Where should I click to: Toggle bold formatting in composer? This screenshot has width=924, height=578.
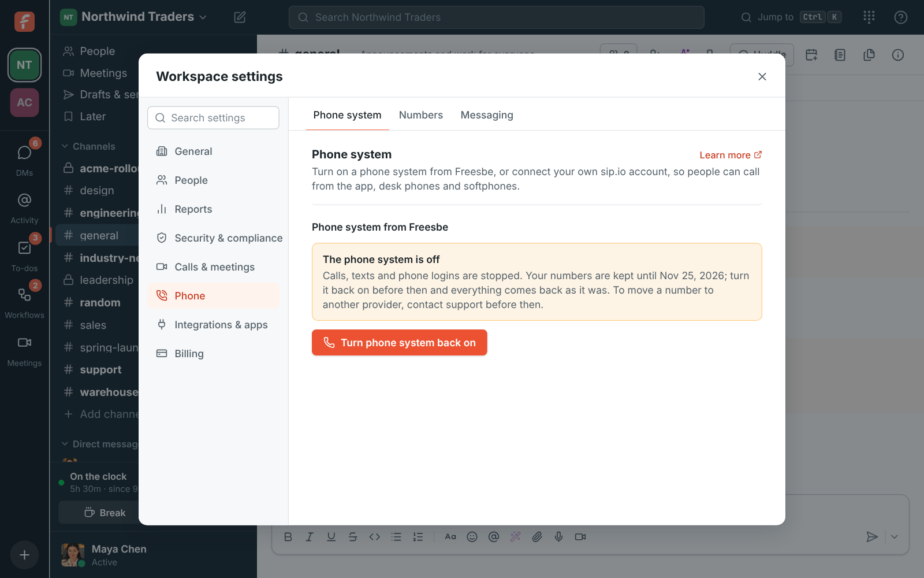point(288,537)
